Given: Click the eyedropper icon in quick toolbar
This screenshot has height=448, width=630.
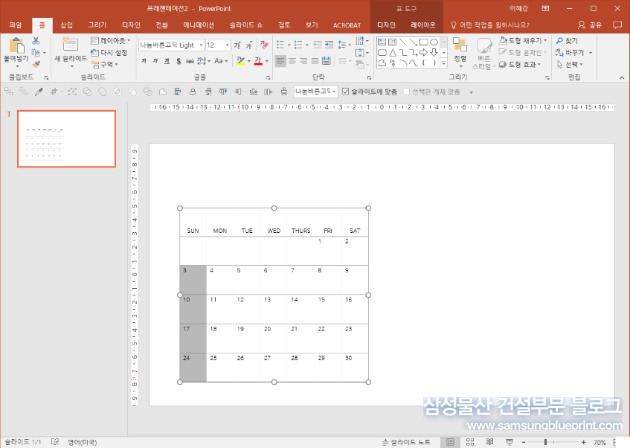Looking at the screenshot, I should [x=39, y=92].
